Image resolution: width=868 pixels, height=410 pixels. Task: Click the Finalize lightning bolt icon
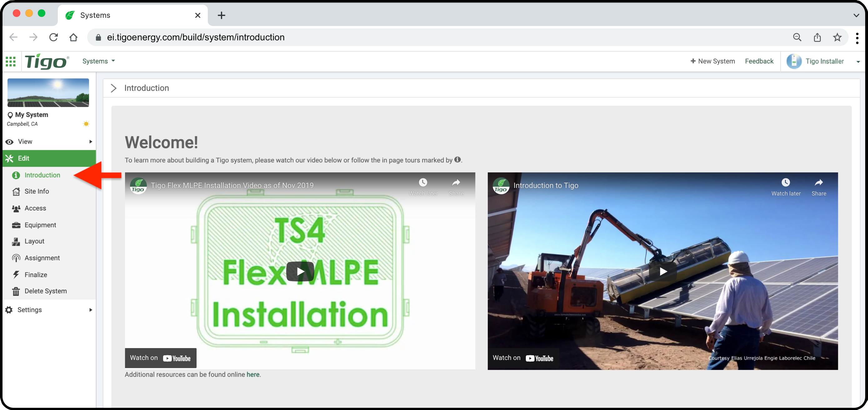16,275
